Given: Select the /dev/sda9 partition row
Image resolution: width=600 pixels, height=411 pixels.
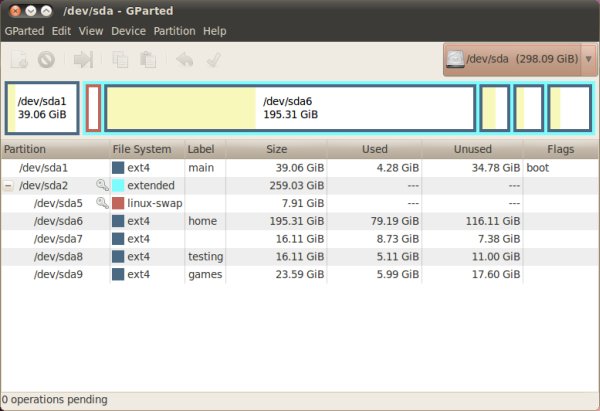Looking at the screenshot, I should tap(300, 274).
